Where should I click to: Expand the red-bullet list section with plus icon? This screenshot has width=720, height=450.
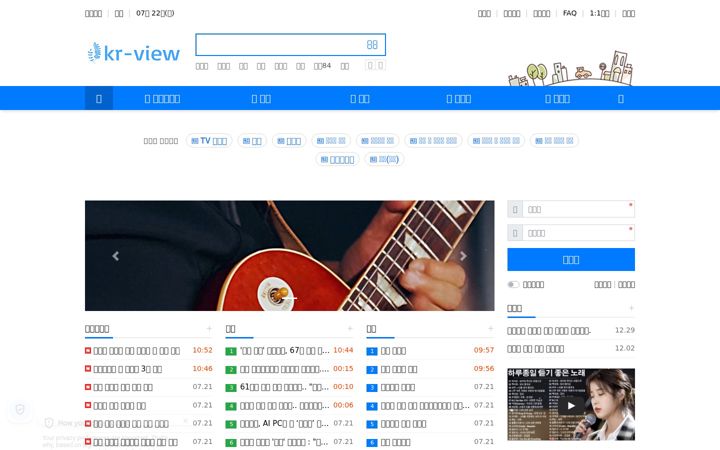point(209,329)
